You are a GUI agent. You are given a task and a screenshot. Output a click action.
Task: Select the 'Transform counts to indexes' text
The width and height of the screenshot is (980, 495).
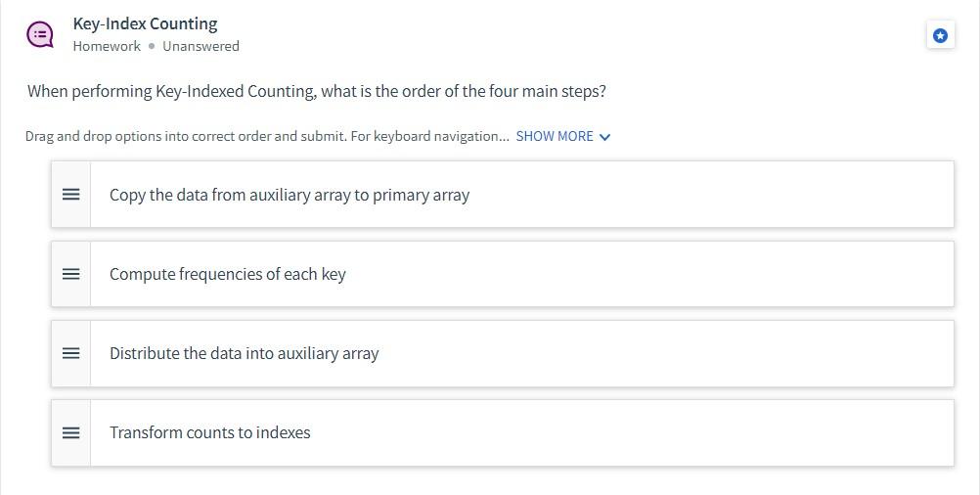tap(209, 432)
